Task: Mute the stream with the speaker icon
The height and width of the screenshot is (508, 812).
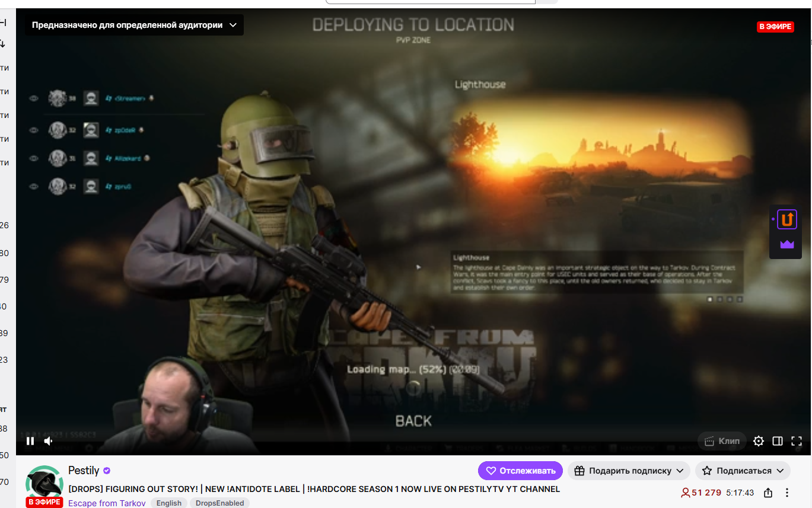Action: (49, 441)
